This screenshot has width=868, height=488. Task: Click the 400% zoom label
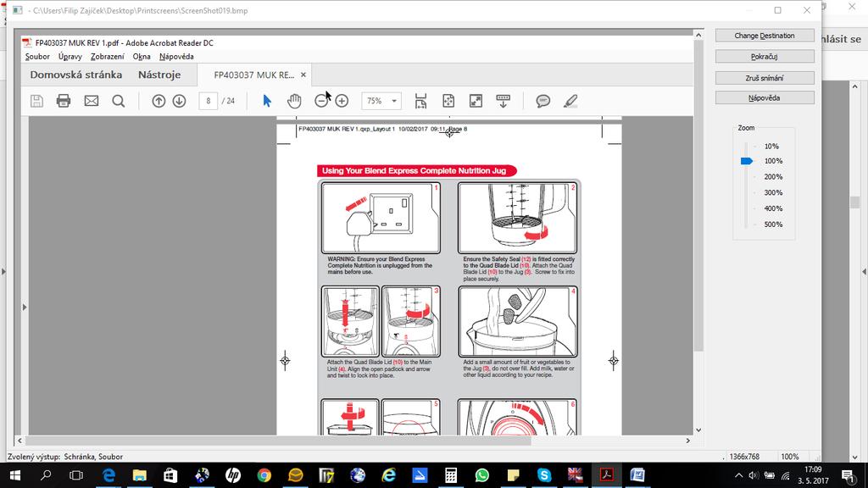pyautogui.click(x=773, y=208)
